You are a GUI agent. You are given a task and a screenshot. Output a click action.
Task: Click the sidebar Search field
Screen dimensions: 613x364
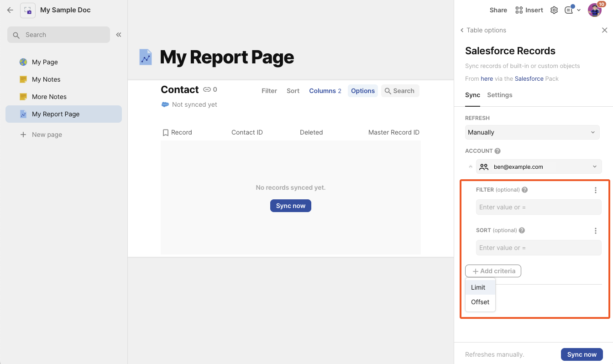(58, 35)
